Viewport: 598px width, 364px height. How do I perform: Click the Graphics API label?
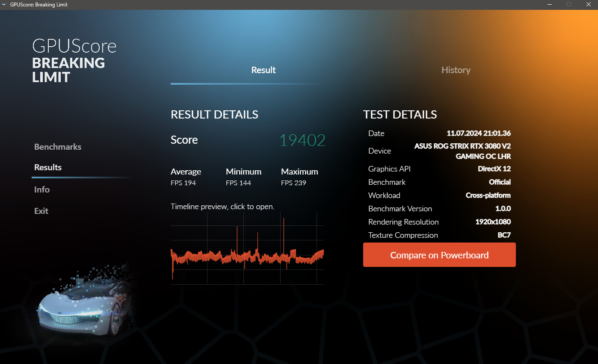(x=389, y=169)
